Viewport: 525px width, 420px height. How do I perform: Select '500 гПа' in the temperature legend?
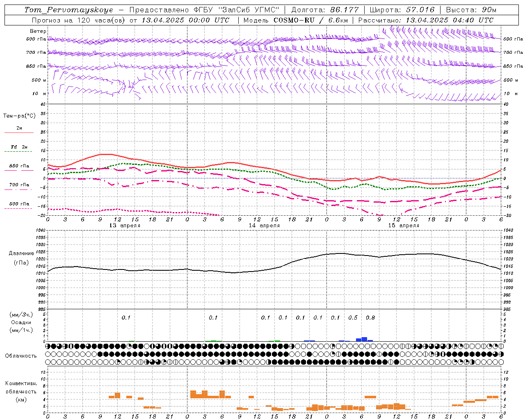(19, 204)
